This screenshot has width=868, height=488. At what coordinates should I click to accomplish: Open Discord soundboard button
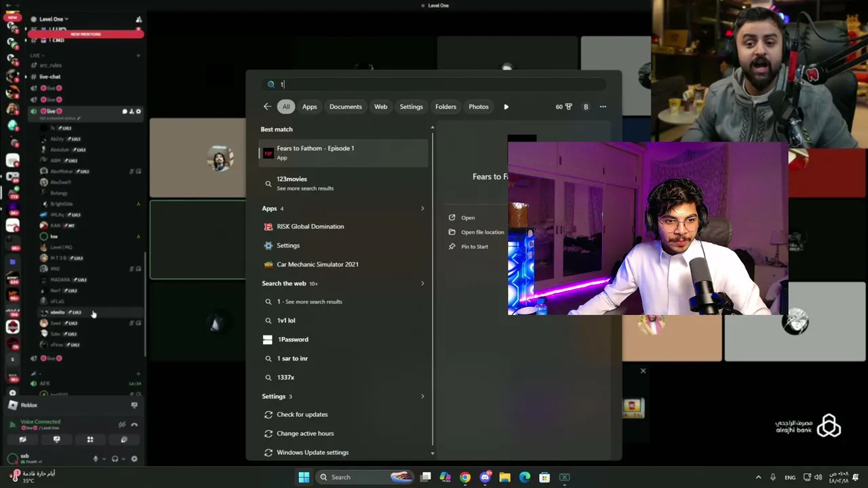click(123, 440)
